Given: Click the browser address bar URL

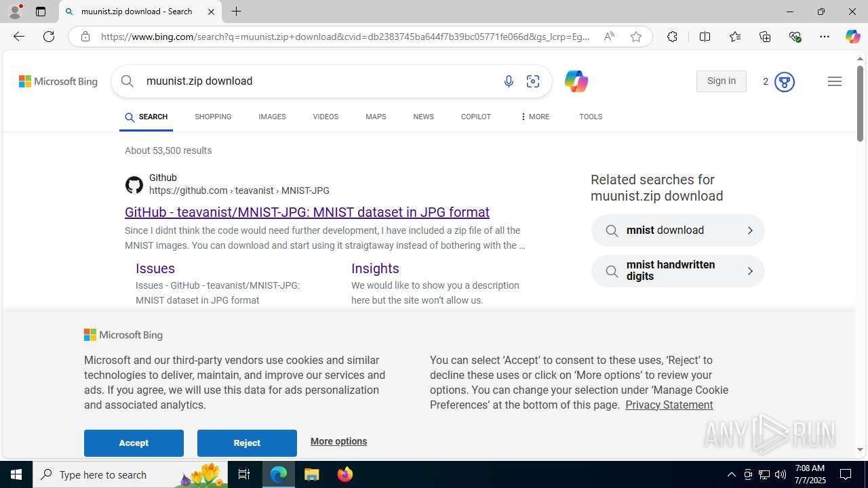Looking at the screenshot, I should point(346,37).
